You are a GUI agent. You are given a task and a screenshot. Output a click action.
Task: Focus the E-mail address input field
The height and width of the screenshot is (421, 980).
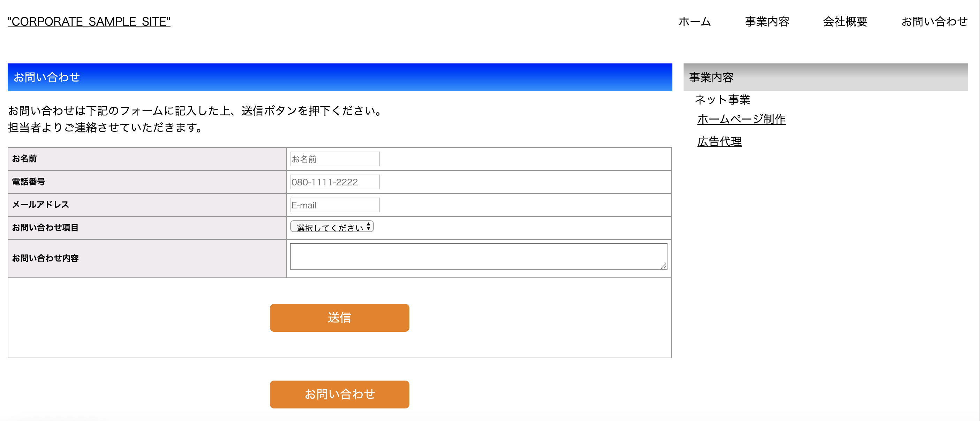tap(334, 205)
